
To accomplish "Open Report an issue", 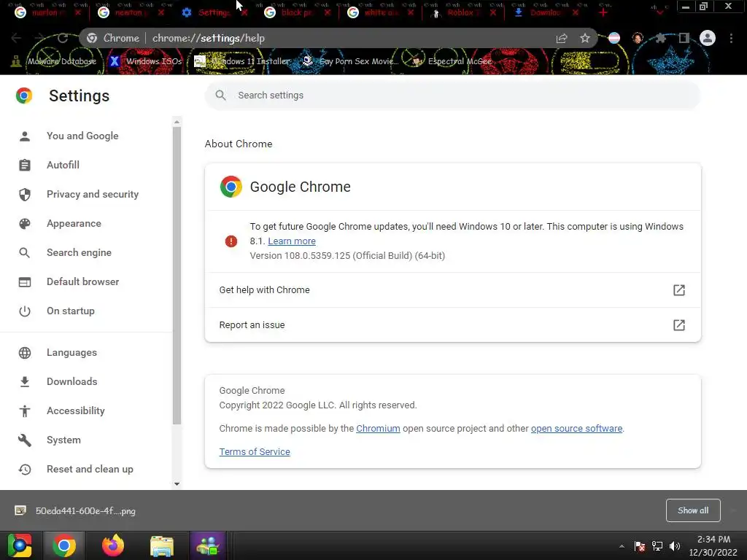I will click(452, 324).
